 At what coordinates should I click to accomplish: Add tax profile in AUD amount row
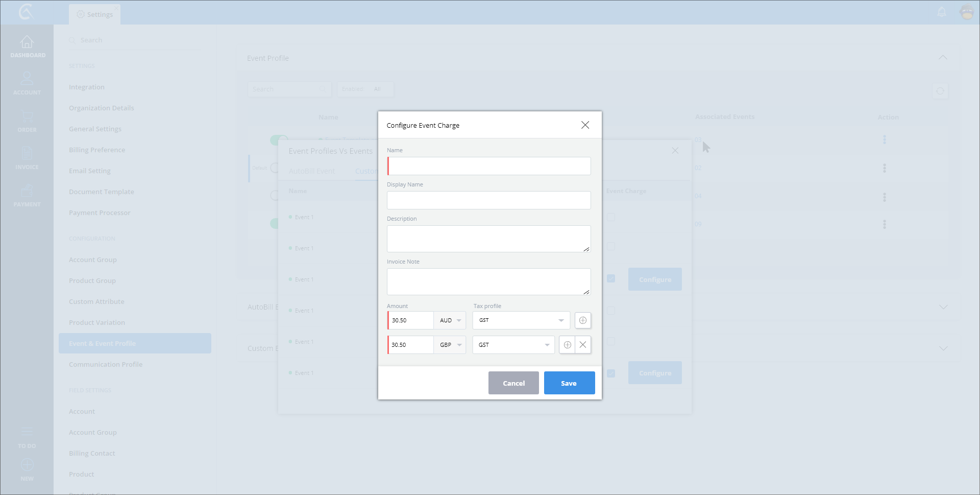(582, 320)
